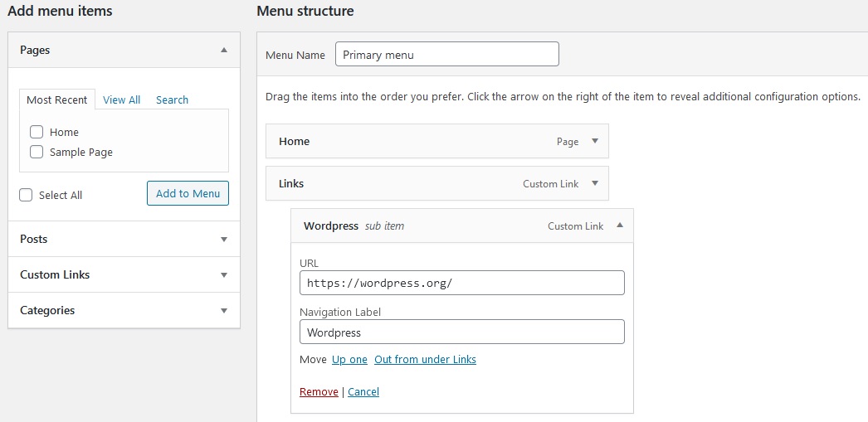The height and width of the screenshot is (422, 868).
Task: Click the Add to Menu button
Action: click(x=188, y=193)
